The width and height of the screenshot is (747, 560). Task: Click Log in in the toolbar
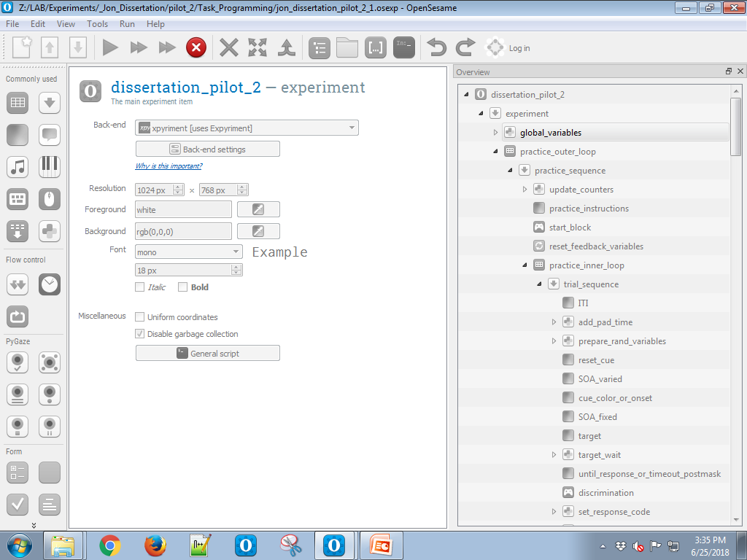[519, 48]
